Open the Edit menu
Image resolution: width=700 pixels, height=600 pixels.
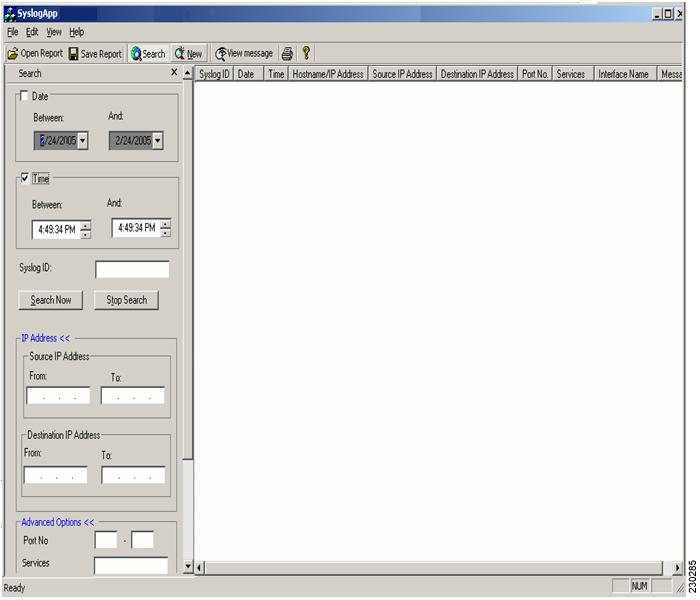pos(32,32)
